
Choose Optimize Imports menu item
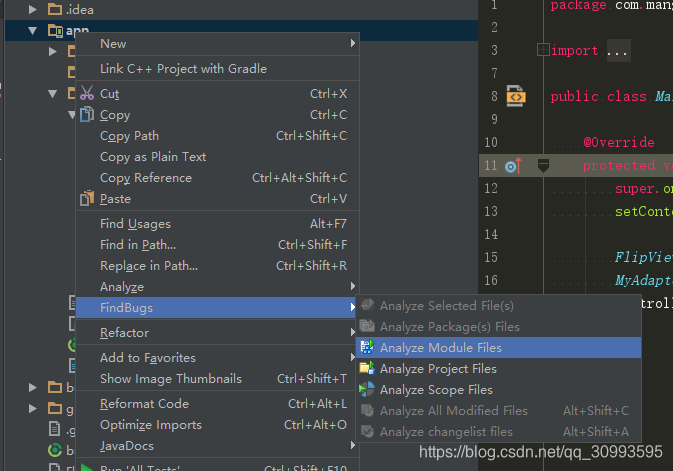point(217,425)
